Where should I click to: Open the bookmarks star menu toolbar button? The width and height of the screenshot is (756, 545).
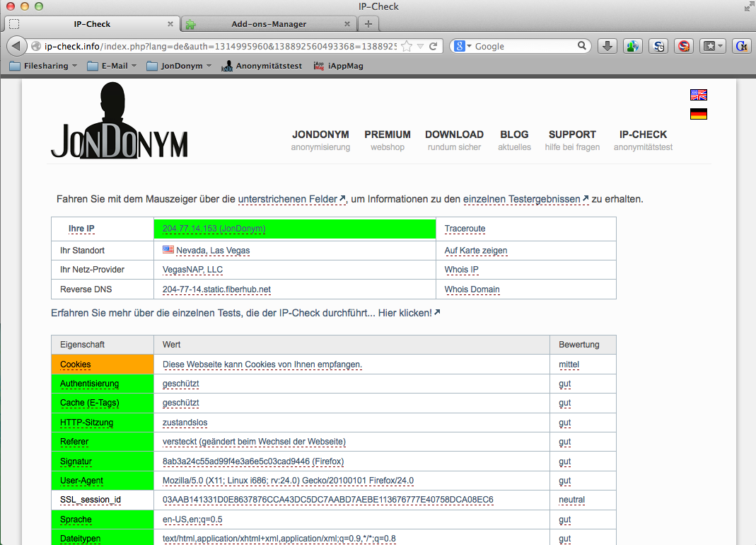coord(713,46)
